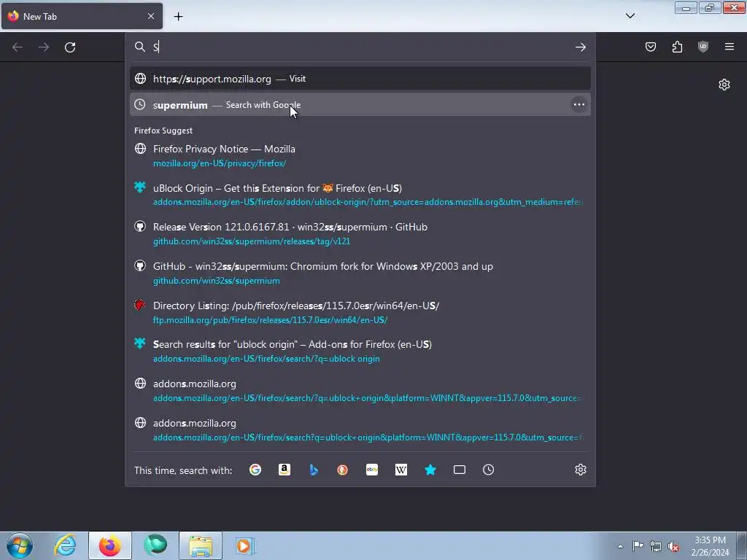Open the three-dot menu on supermium suggestion
Viewport: 747px width, 560px height.
578,105
